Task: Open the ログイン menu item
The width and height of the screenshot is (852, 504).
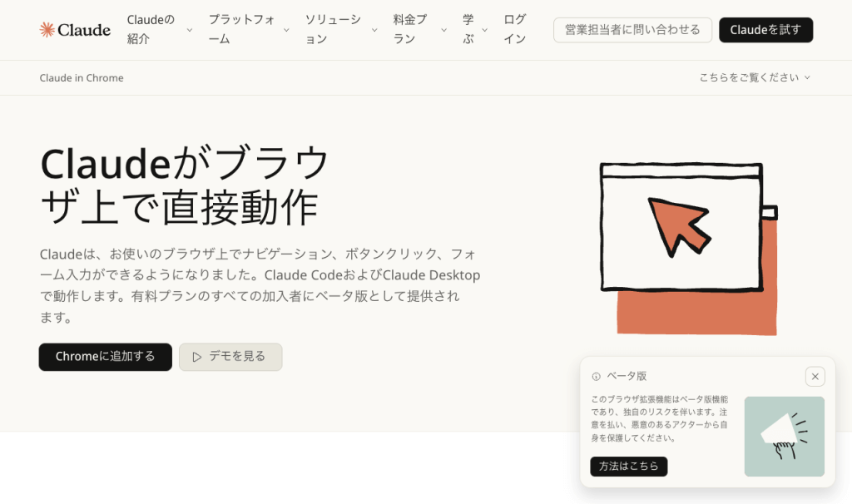Action: [x=514, y=29]
